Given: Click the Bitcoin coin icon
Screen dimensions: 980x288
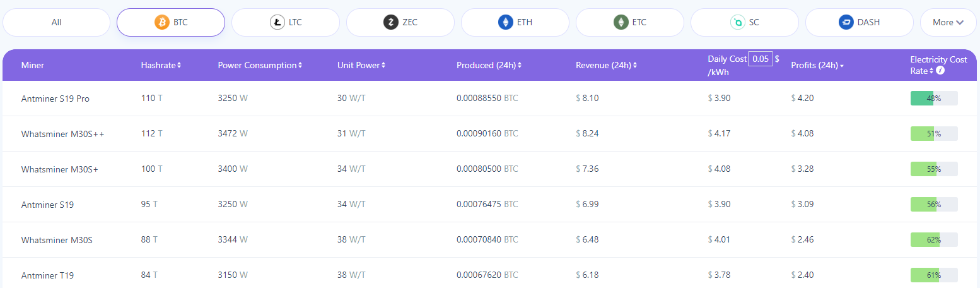Looking at the screenshot, I should 162,23.
